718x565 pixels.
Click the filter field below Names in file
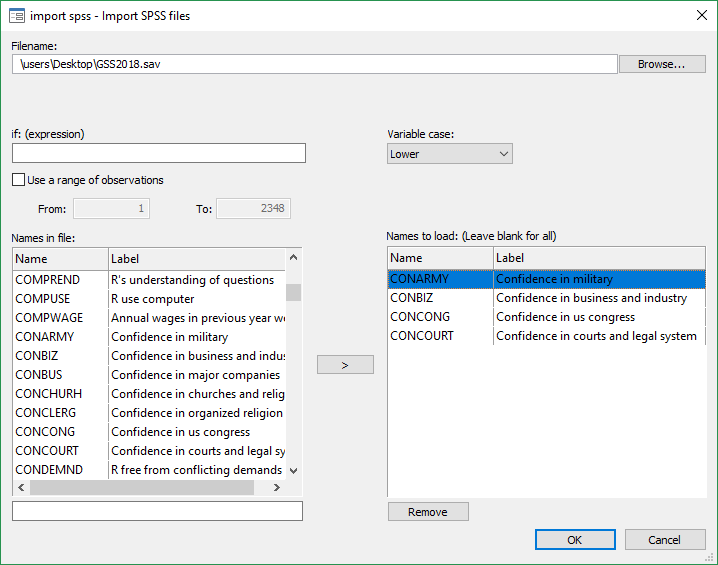[x=158, y=511]
